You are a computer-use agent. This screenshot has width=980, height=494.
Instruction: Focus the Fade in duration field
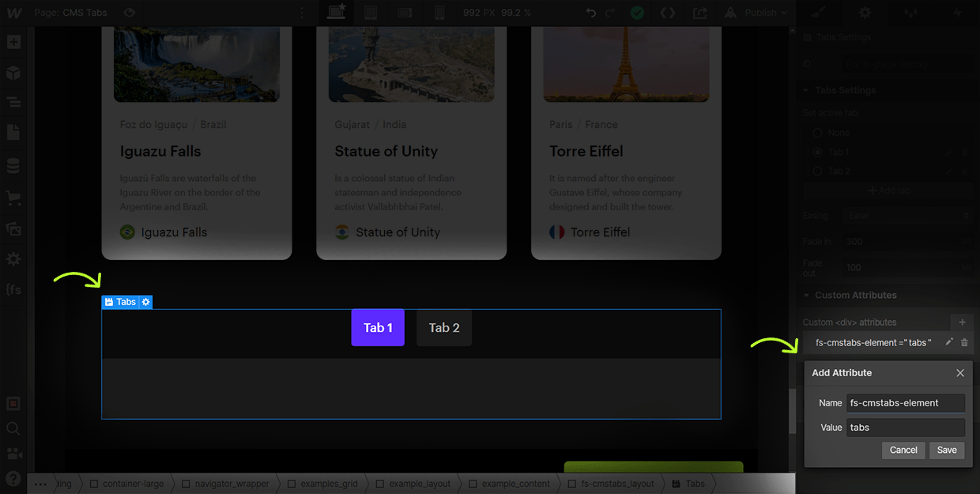(909, 241)
